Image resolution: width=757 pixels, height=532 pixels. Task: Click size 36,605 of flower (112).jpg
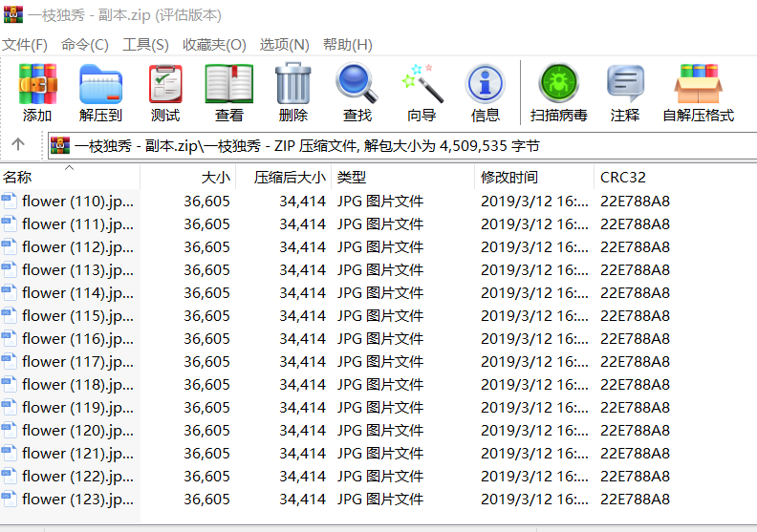(x=206, y=247)
